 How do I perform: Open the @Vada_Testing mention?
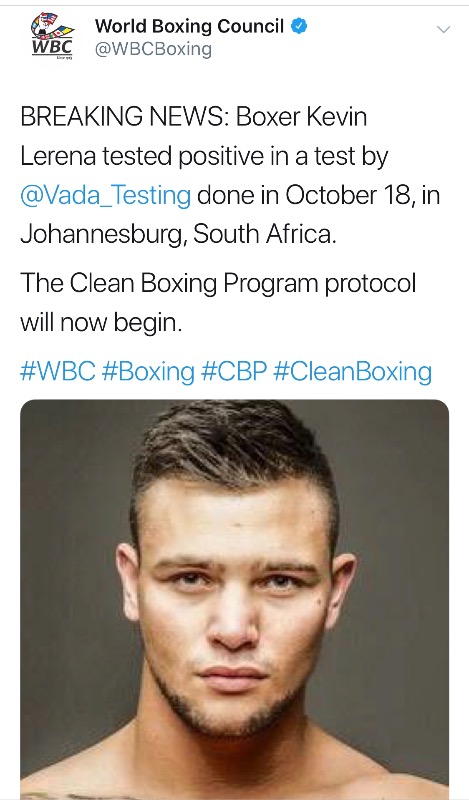106,195
